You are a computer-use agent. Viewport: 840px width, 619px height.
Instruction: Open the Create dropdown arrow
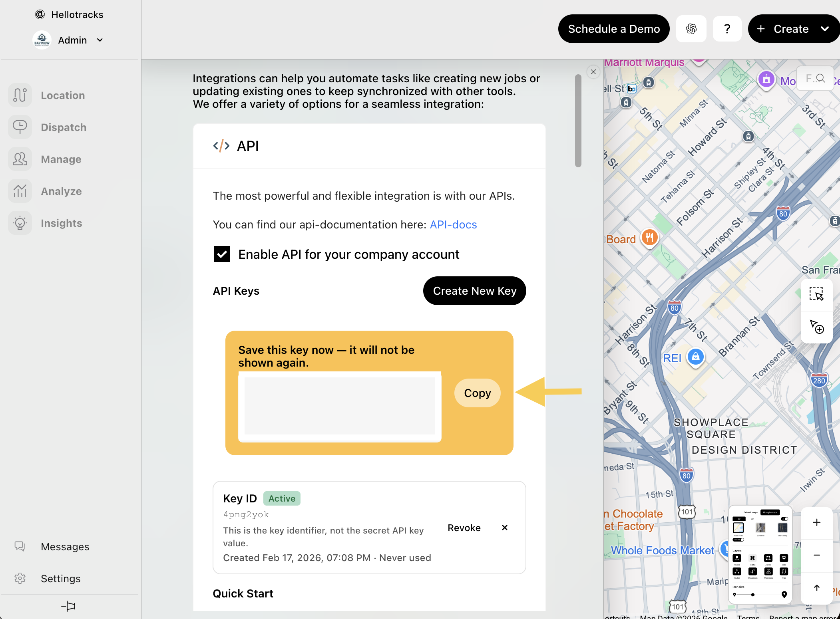pos(825,29)
